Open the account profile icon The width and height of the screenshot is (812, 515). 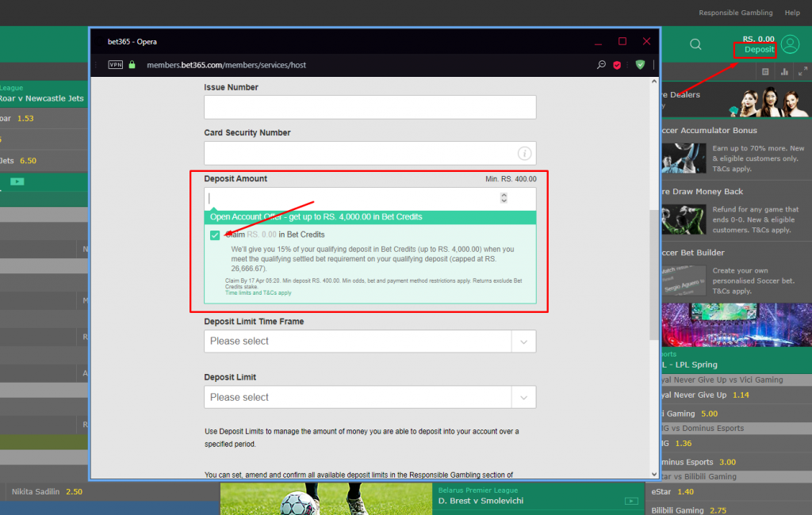(x=791, y=44)
